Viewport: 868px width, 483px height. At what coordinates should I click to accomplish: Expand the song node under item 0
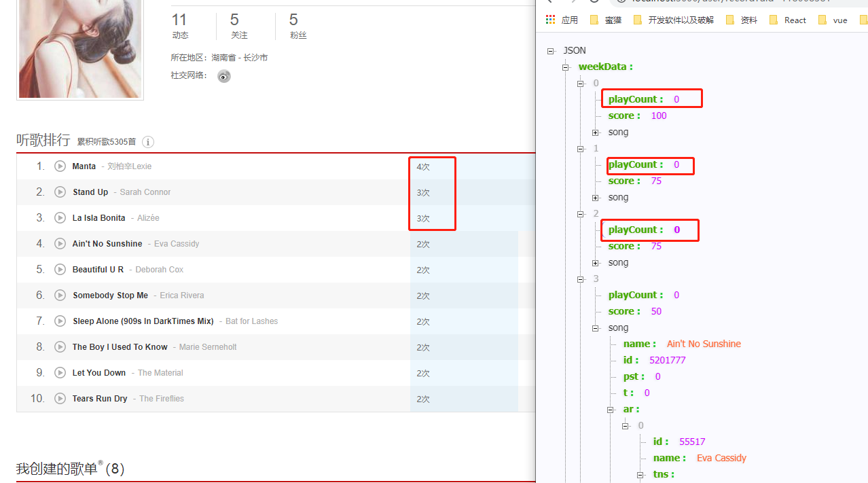(x=595, y=132)
